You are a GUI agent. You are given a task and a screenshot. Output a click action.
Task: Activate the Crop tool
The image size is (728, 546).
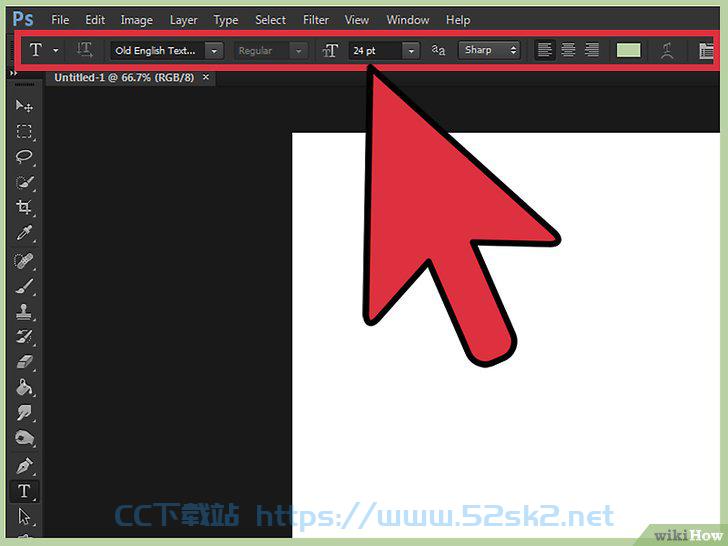pyautogui.click(x=24, y=207)
